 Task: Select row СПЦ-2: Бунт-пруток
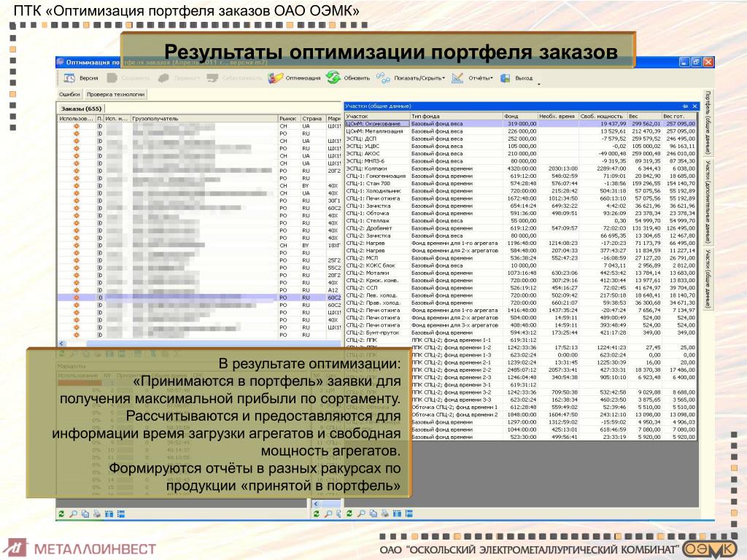[520, 332]
